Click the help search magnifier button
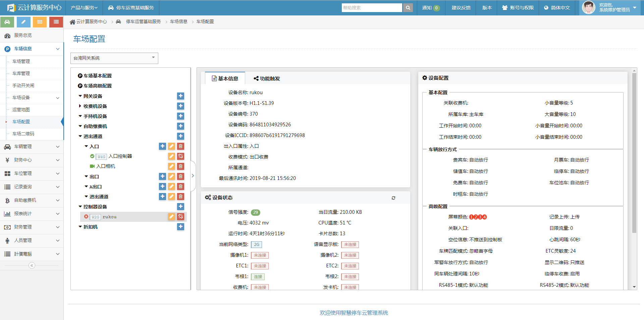 pos(408,8)
